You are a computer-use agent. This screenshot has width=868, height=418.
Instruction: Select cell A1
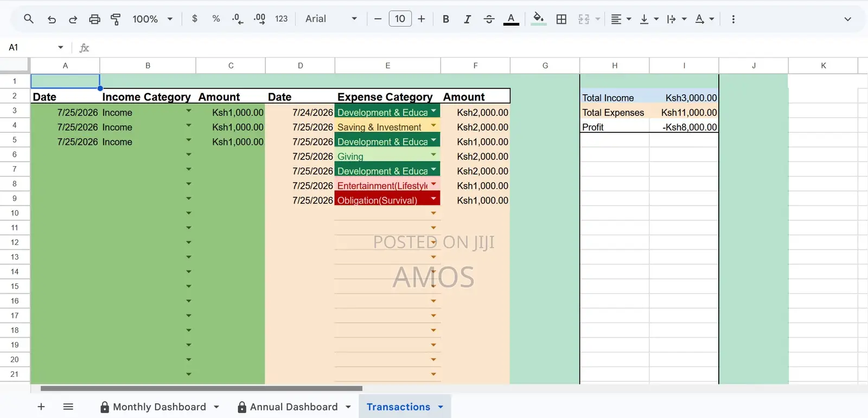pyautogui.click(x=65, y=81)
